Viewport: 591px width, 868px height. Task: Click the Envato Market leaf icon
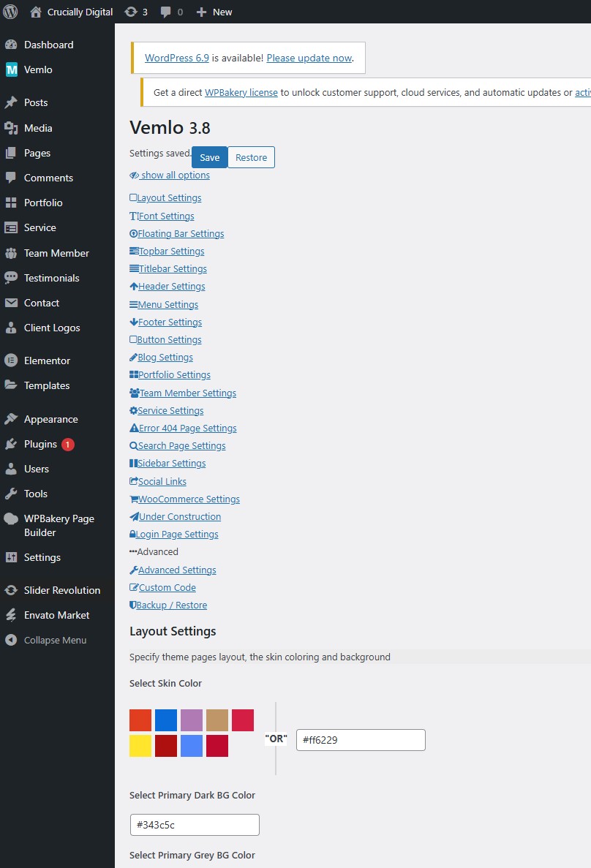pyautogui.click(x=11, y=615)
